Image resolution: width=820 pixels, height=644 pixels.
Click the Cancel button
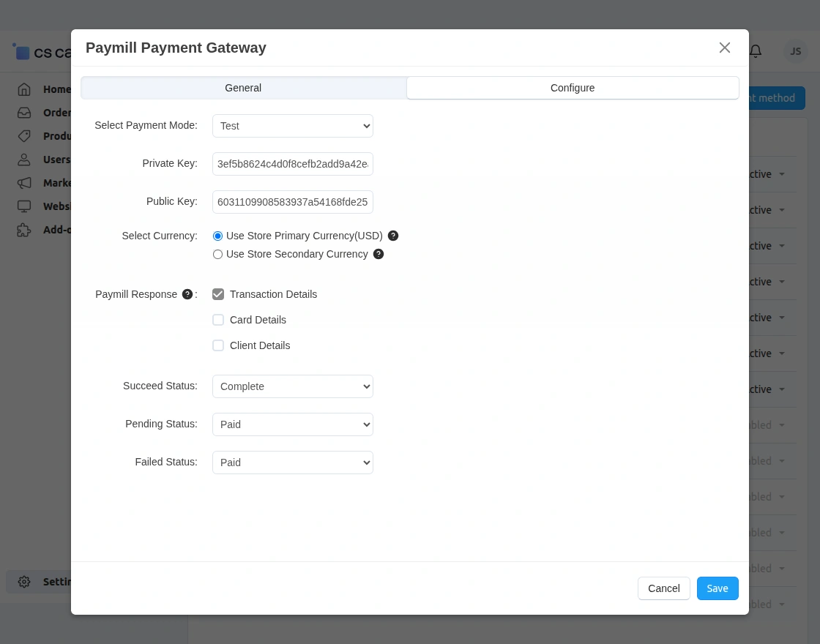pyautogui.click(x=663, y=588)
